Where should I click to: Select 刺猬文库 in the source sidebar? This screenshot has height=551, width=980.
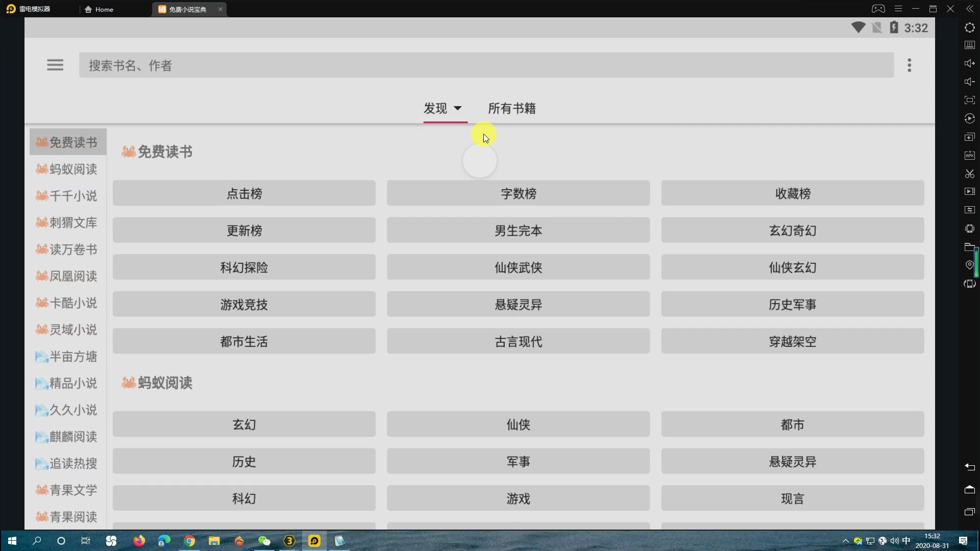pos(68,222)
